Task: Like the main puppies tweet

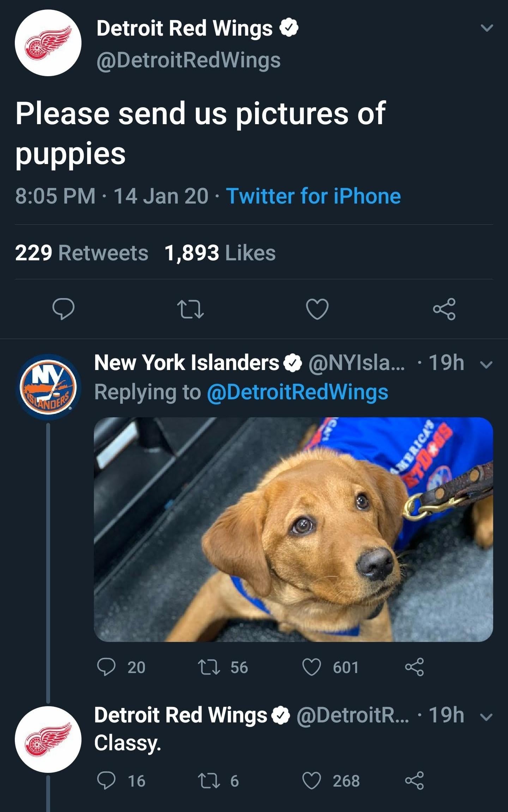Action: tap(317, 309)
